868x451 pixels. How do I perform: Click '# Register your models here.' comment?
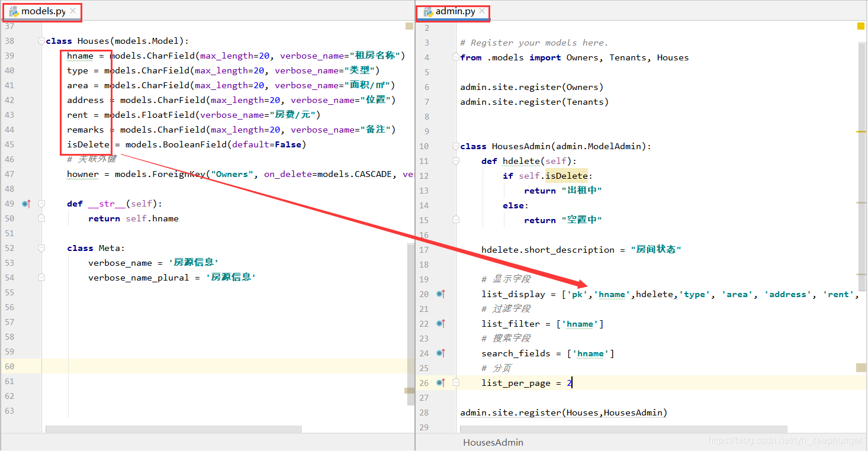534,43
